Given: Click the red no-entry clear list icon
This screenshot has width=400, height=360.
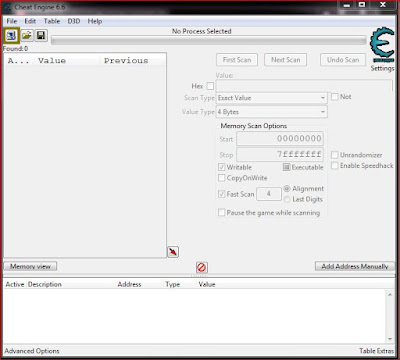Looking at the screenshot, I should pyautogui.click(x=201, y=267).
